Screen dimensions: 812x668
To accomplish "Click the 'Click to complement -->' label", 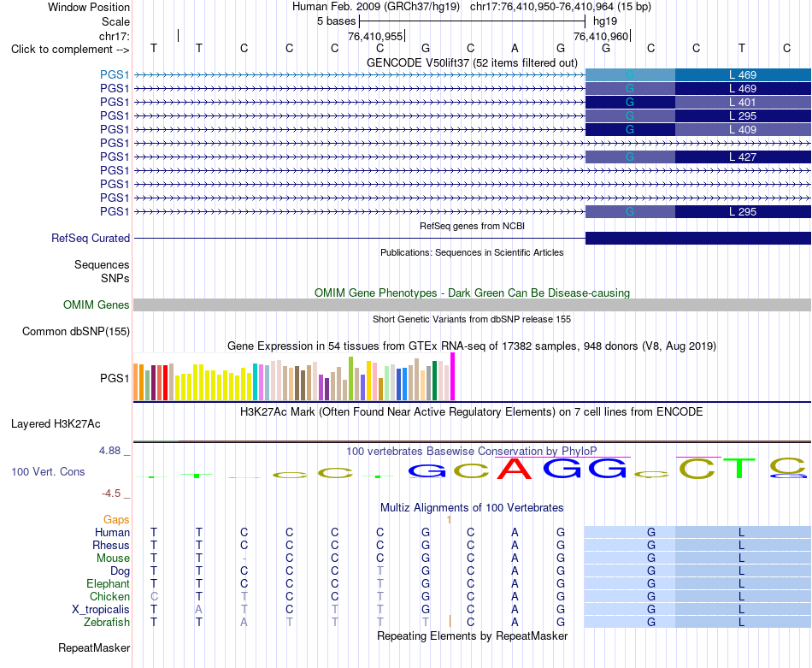I will [x=70, y=50].
